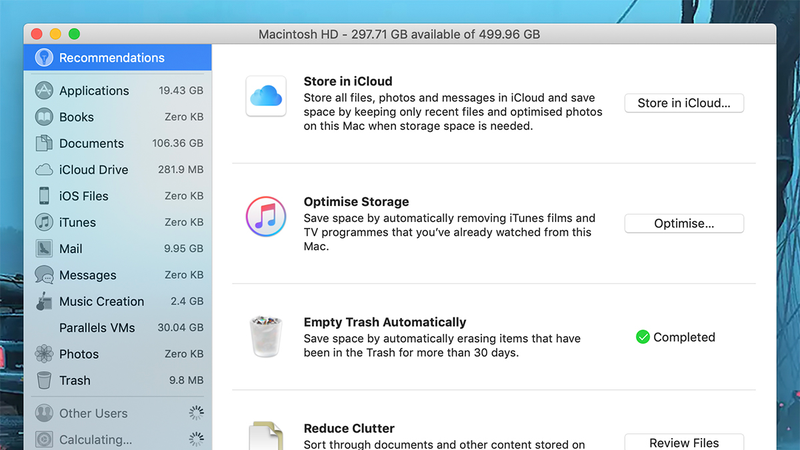Click the Macintosh HD window title
This screenshot has height=450, width=800.
399,34
